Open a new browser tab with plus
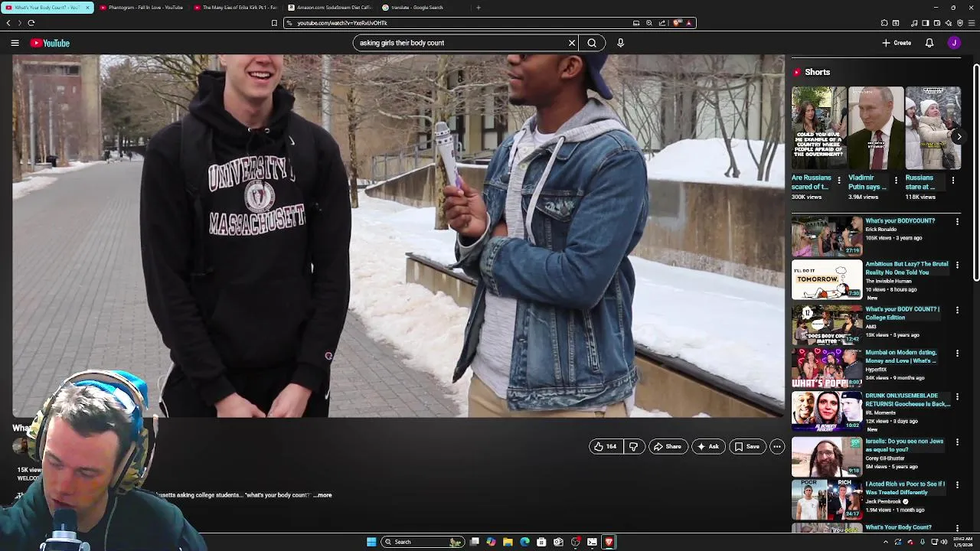The width and height of the screenshot is (980, 551). (x=479, y=8)
